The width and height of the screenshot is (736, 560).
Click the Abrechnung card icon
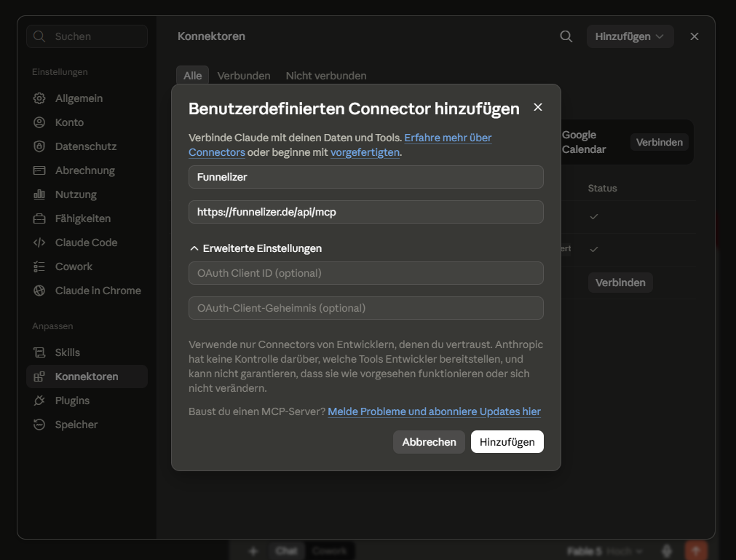(39, 170)
